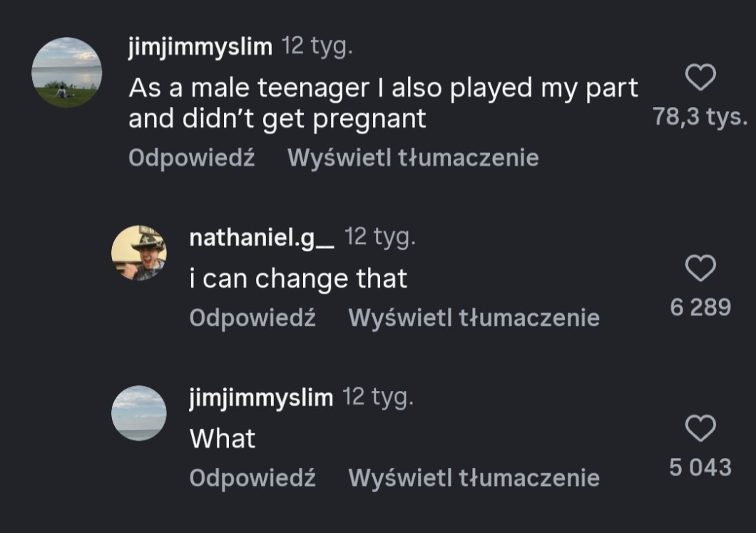View the 78,3 tys. likes list

(x=700, y=117)
